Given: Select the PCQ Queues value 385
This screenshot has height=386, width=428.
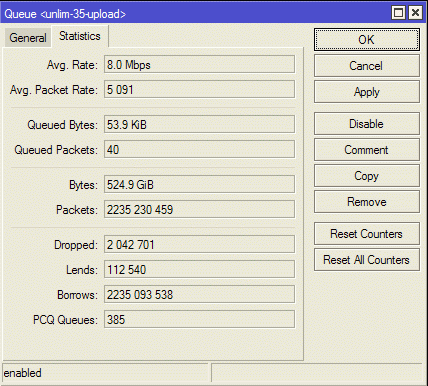Looking at the screenshot, I should pos(199,319).
